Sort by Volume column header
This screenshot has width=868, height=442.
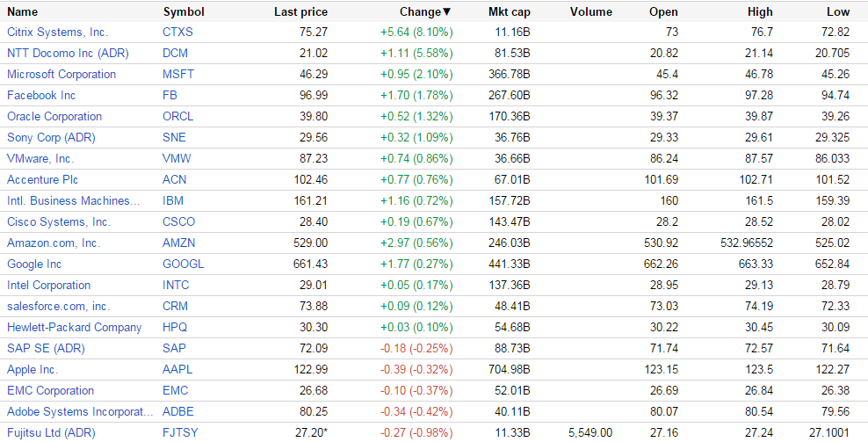590,11
